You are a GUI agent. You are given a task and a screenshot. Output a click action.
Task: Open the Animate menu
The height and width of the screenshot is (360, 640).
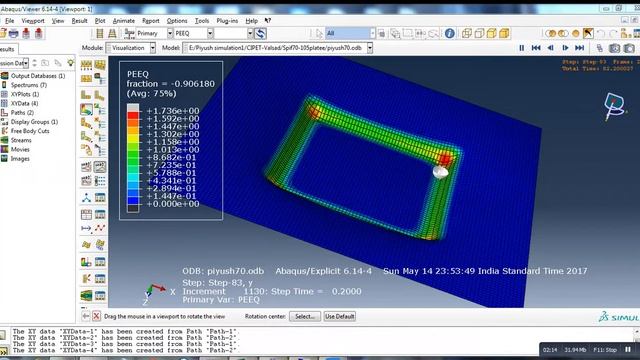coord(124,21)
